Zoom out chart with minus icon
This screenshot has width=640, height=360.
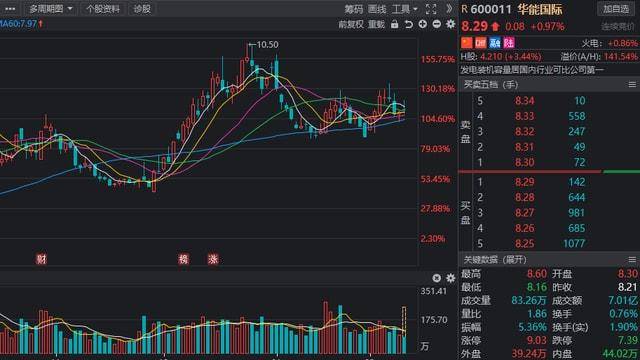point(436,24)
